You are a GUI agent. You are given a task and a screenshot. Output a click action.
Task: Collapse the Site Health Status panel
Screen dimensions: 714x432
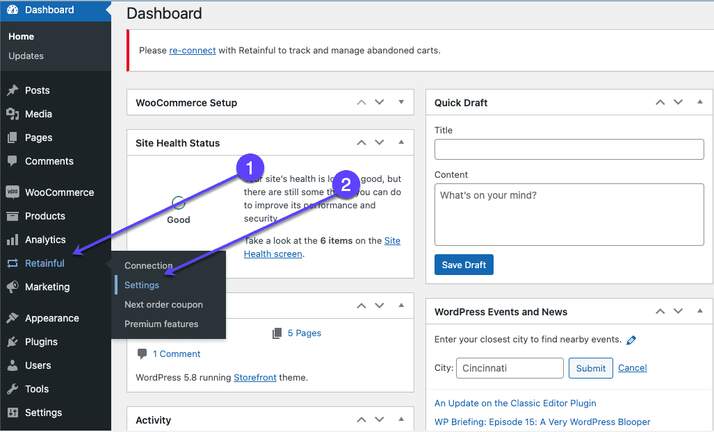coord(401,142)
